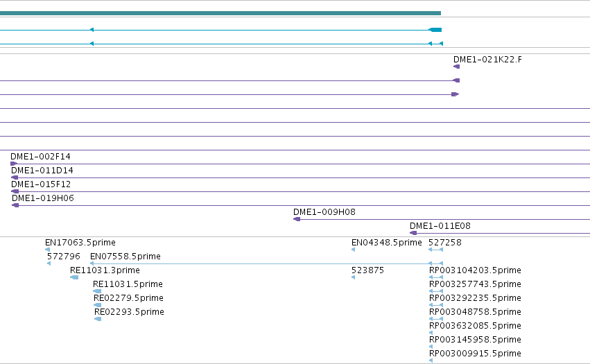Select the RP003009915.5prime label
Screen dimensions: 590x364
coord(475,354)
